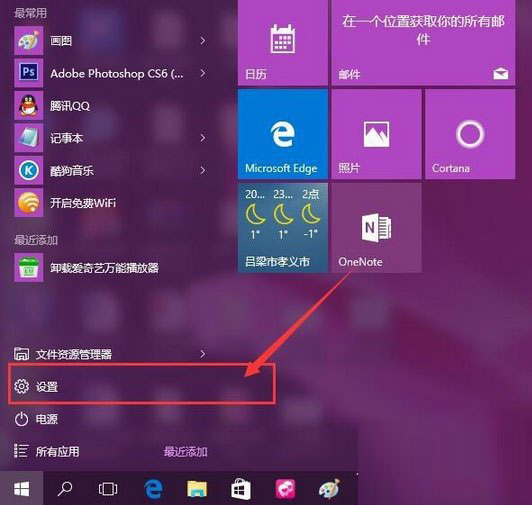Viewport: 532px width, 505px height.
Task: Open the Store icon on taskbar
Action: 241,489
